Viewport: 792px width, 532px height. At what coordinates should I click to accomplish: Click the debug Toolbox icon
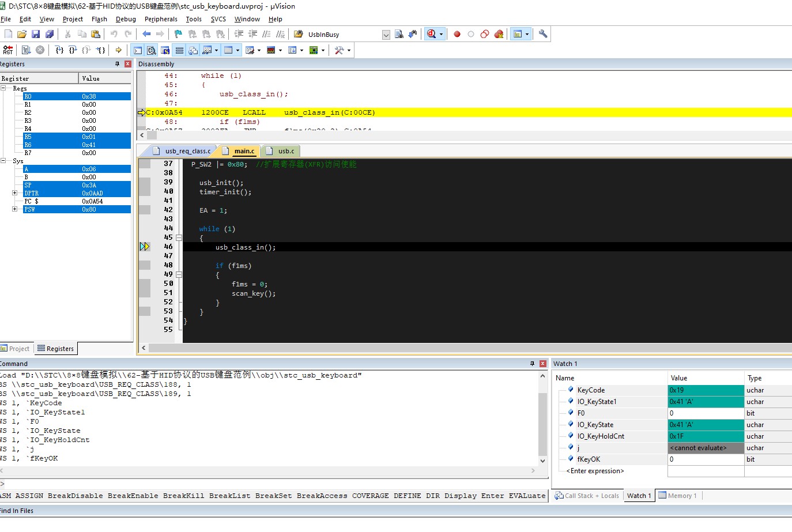coord(340,50)
